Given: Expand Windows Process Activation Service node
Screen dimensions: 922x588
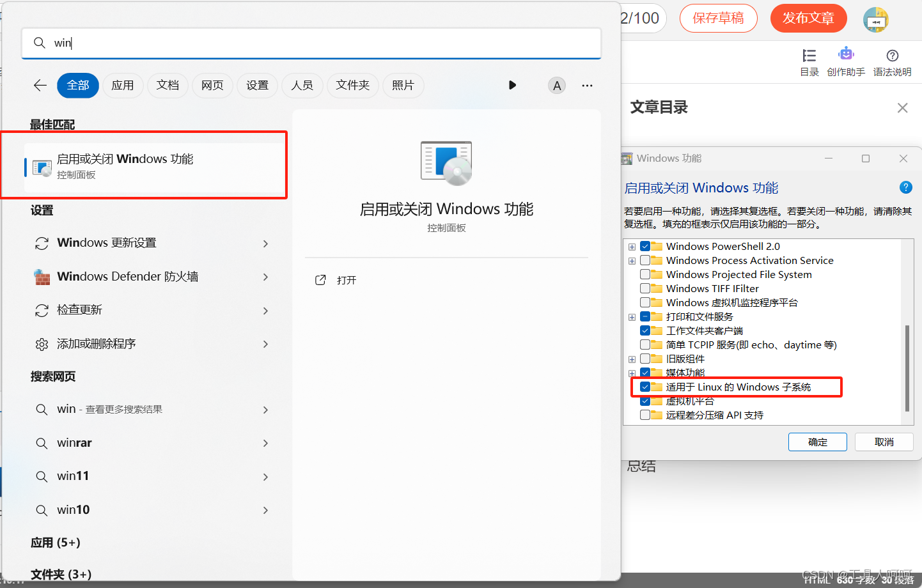Looking at the screenshot, I should 632,261.
